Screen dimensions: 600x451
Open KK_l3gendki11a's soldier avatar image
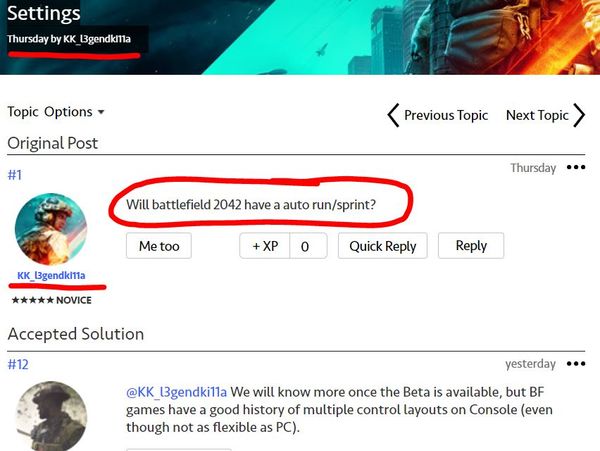coord(51,229)
